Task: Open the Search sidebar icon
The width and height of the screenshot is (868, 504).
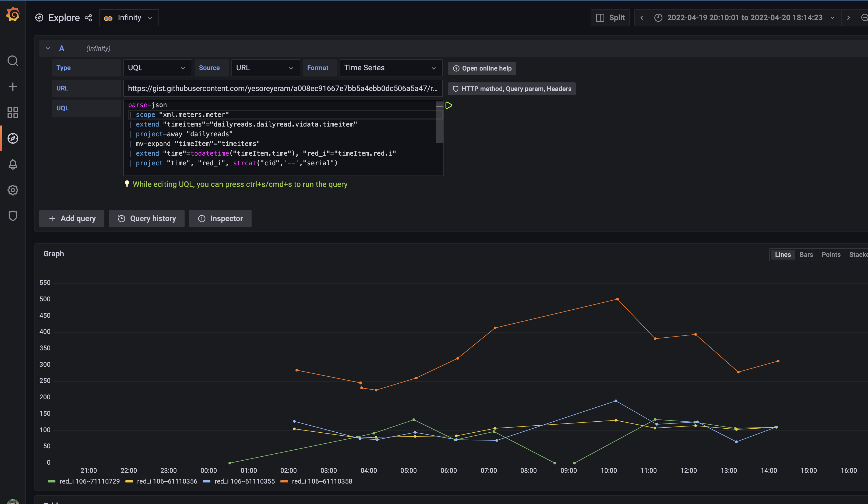Action: click(x=13, y=61)
